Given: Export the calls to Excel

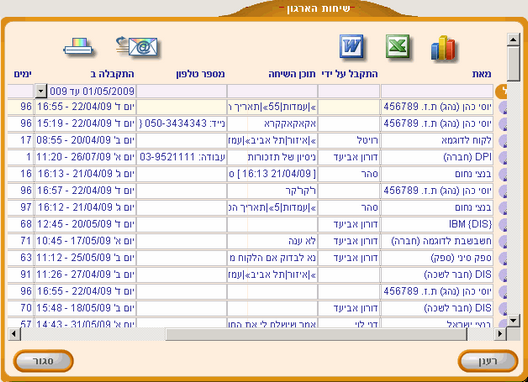Looking at the screenshot, I should click(x=398, y=46).
